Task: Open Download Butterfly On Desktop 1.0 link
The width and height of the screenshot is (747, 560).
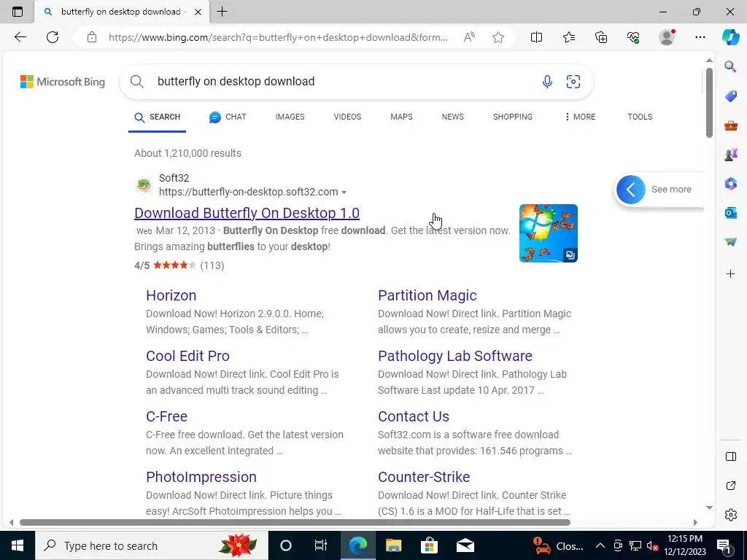Action: click(247, 213)
